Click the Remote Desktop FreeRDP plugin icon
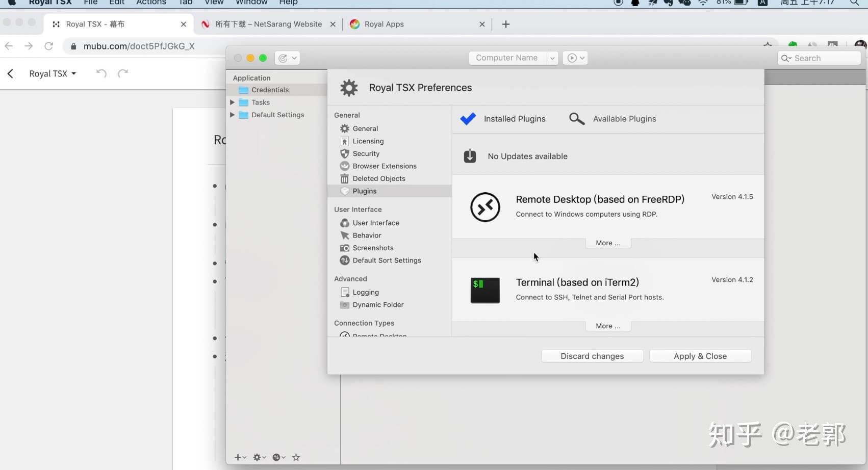This screenshot has width=868, height=470. pyautogui.click(x=484, y=207)
